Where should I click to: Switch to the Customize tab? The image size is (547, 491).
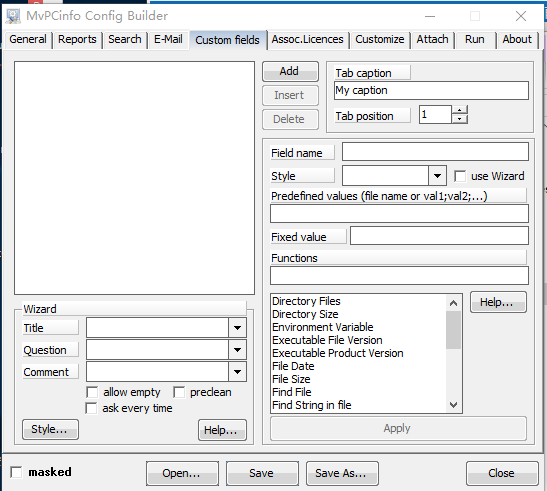(380, 39)
